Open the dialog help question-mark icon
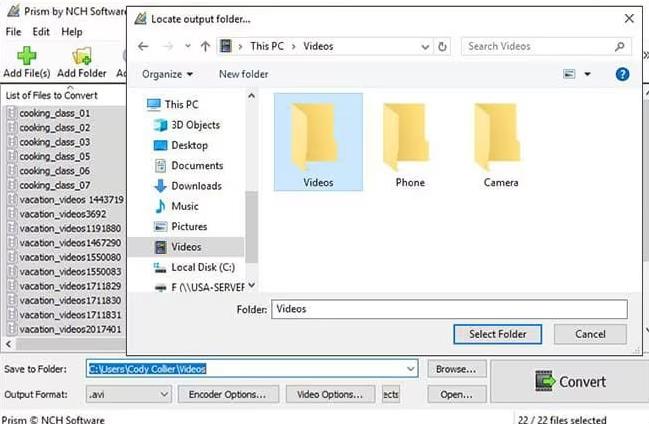The height and width of the screenshot is (424, 649). pyautogui.click(x=623, y=75)
